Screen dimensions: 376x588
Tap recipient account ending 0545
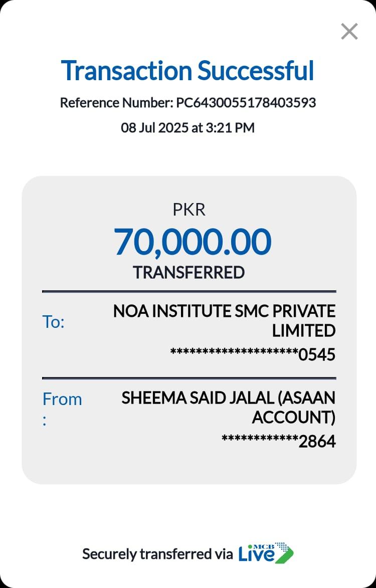tap(316, 355)
